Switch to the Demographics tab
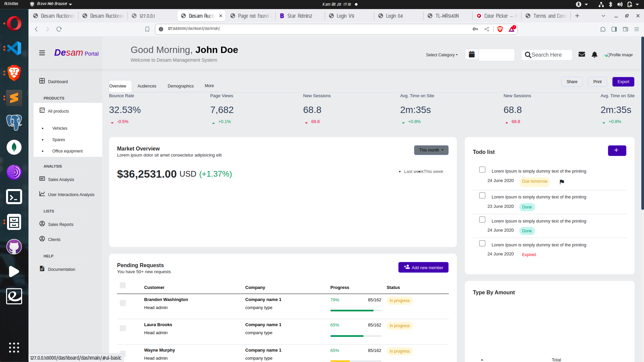 (x=180, y=86)
